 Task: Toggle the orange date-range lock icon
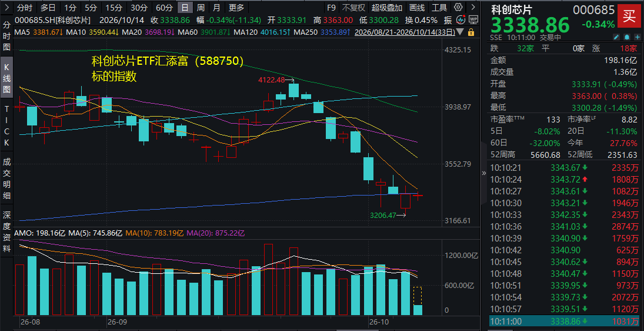[x=471, y=32]
